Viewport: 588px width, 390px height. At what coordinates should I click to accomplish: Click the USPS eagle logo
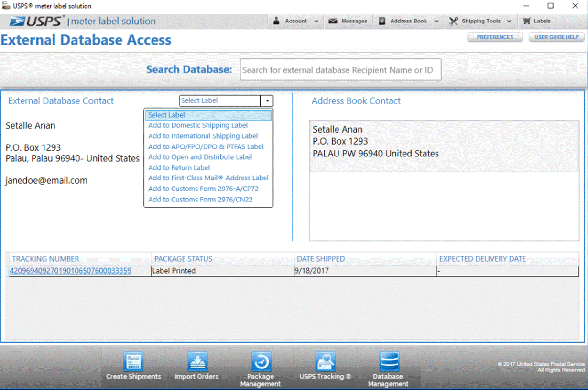click(x=18, y=21)
